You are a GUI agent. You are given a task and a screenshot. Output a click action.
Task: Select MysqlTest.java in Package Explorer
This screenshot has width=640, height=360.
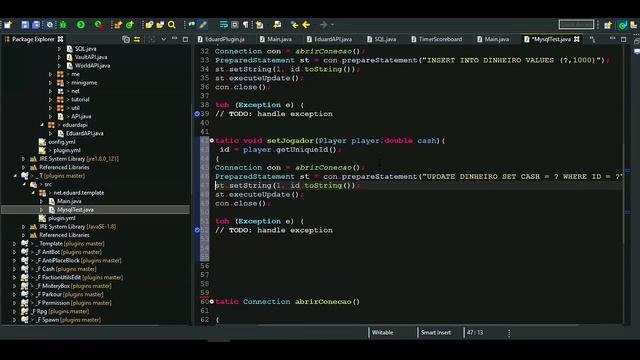(x=75, y=210)
